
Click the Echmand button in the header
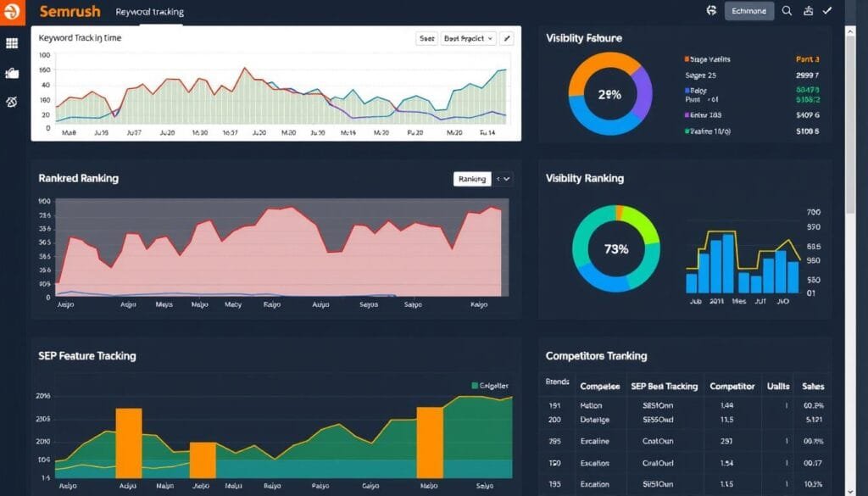(x=749, y=11)
